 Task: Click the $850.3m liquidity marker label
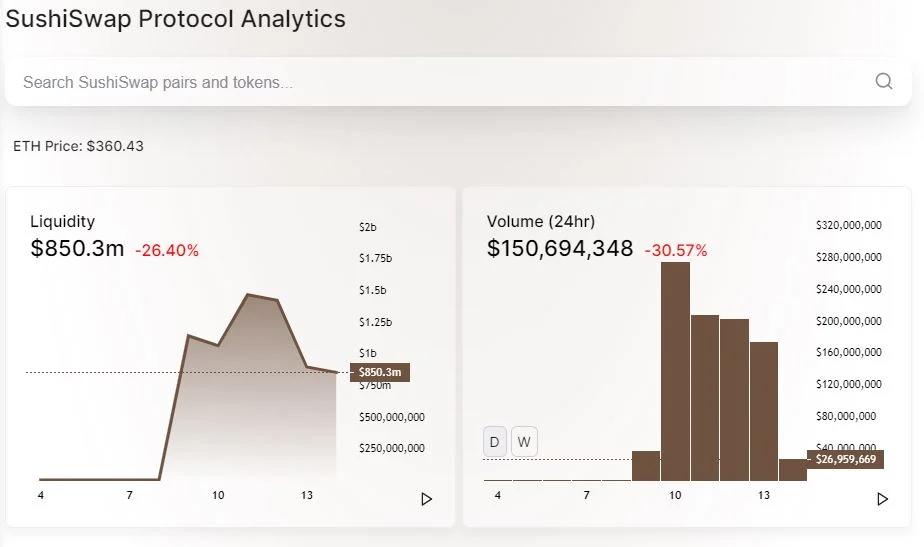[380, 373]
